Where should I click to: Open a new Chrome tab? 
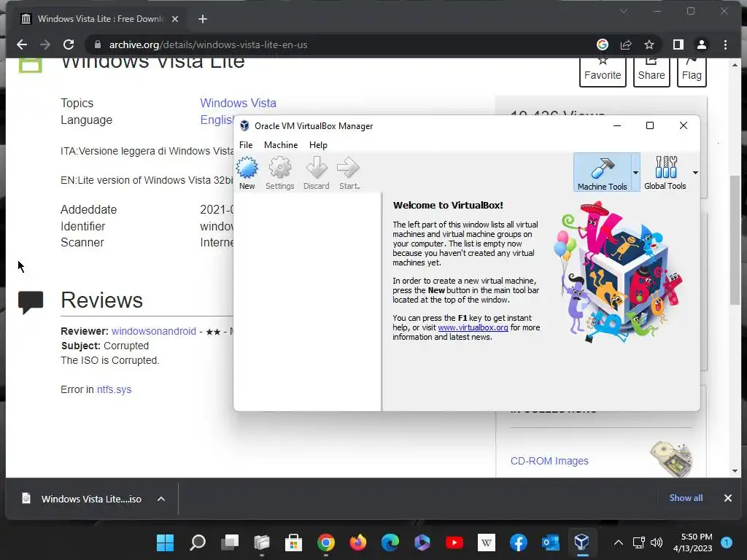tap(203, 19)
